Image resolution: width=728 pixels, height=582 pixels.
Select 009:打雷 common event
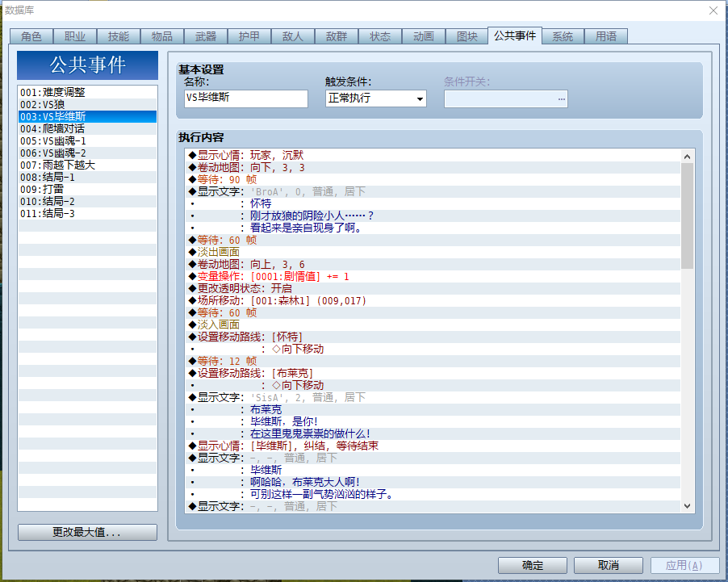click(x=87, y=189)
